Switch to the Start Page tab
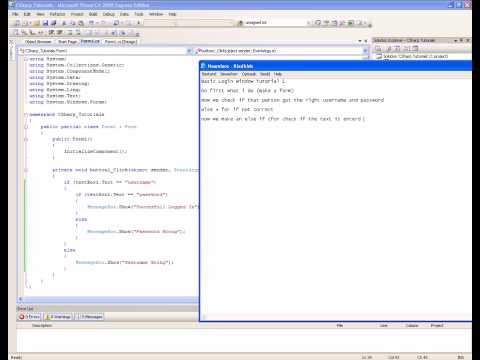This screenshot has height=360, width=480. (x=67, y=42)
